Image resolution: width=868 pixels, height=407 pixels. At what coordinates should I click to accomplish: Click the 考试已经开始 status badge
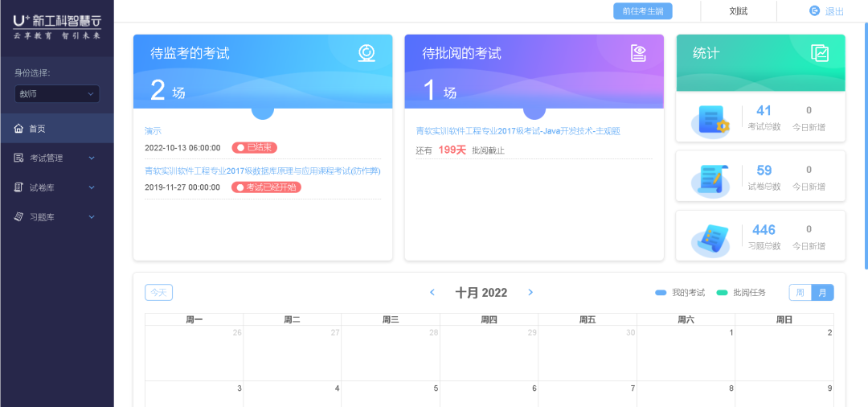point(266,187)
